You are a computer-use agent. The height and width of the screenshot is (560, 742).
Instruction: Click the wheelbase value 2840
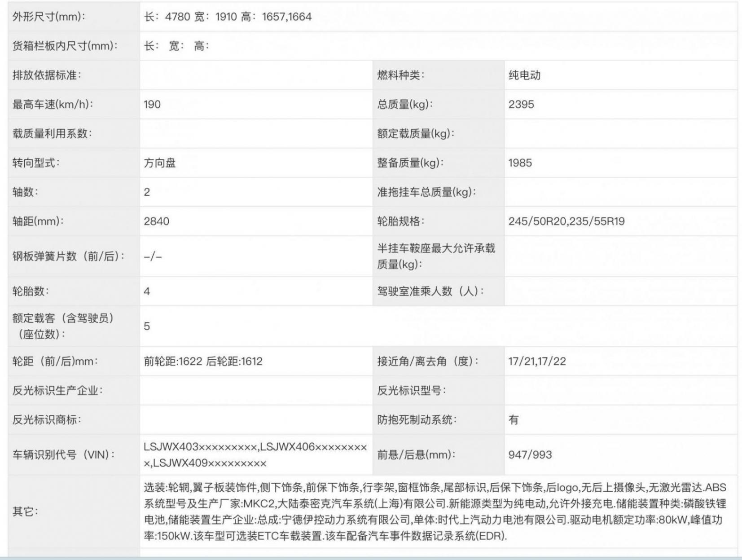156,221
